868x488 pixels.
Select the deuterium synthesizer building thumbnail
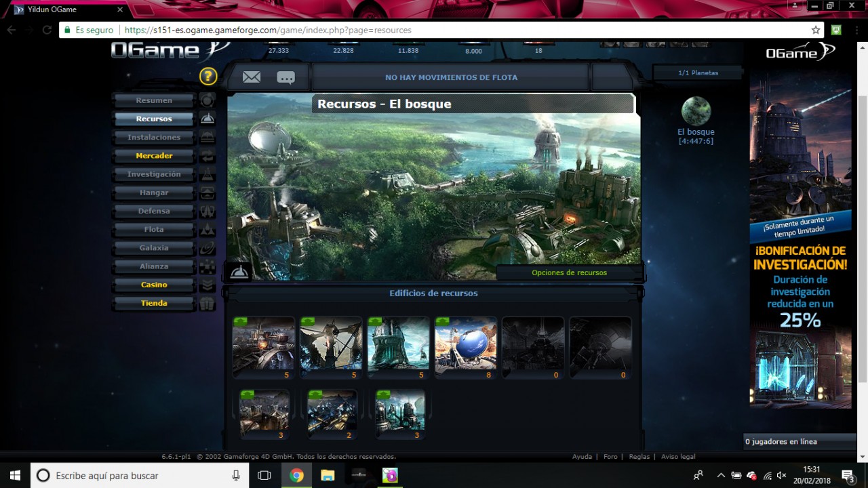[x=398, y=347]
